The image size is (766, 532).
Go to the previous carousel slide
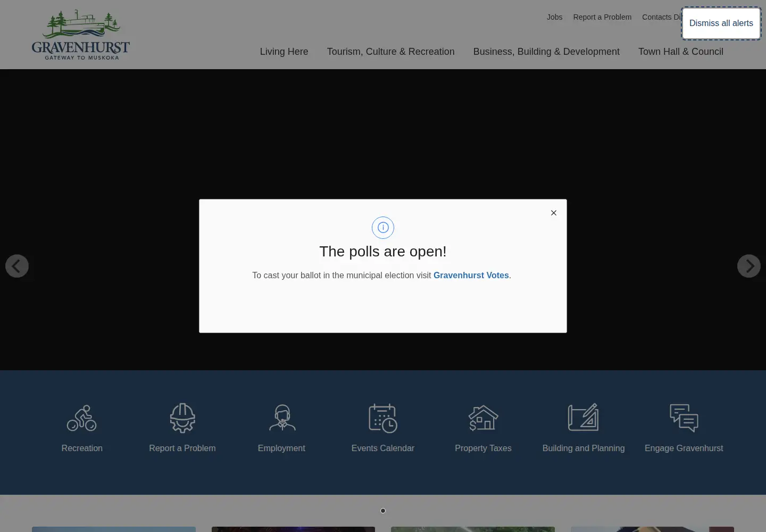(17, 266)
